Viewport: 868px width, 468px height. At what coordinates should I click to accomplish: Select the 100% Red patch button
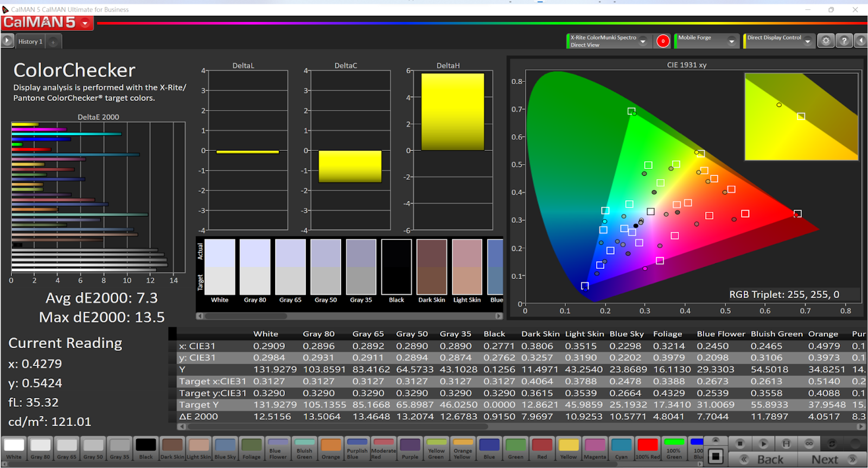648,448
